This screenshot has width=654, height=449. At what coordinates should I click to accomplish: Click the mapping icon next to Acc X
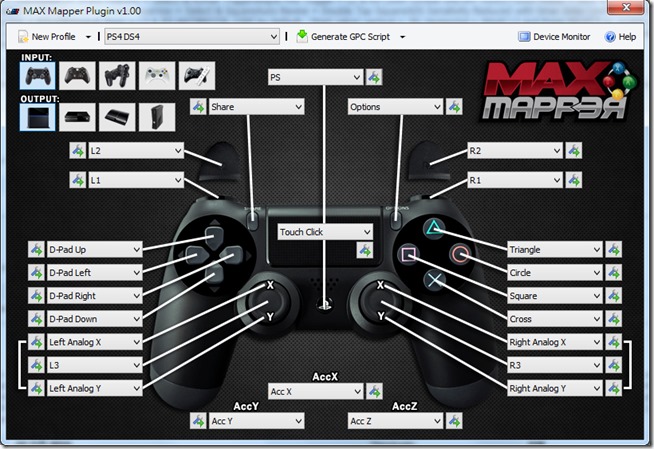pyautogui.click(x=374, y=391)
